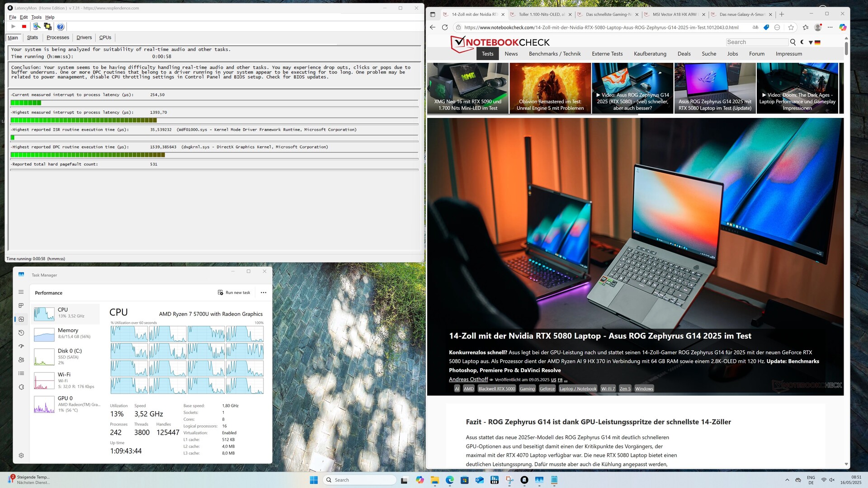Stop LatencyMon monitoring with the red button
The image size is (868, 488).
(24, 27)
